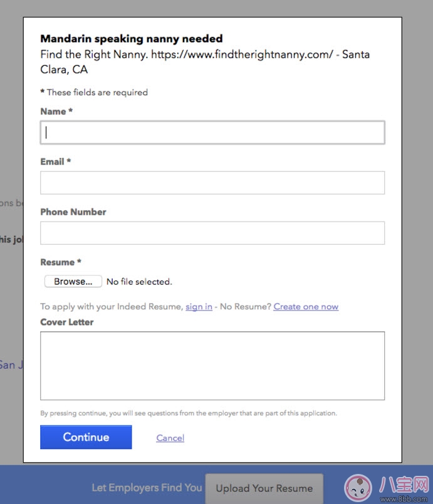Hit the Upload Your Resume button

(264, 488)
